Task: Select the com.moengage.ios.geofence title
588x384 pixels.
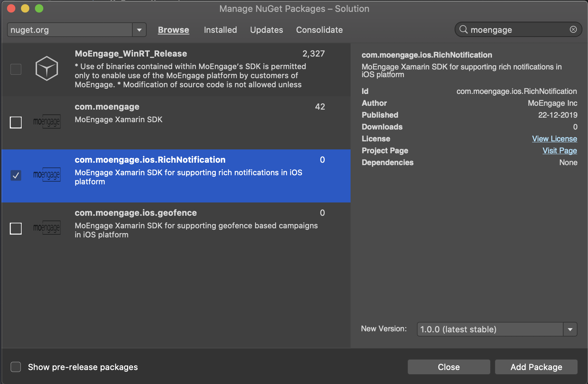Action: (x=136, y=213)
